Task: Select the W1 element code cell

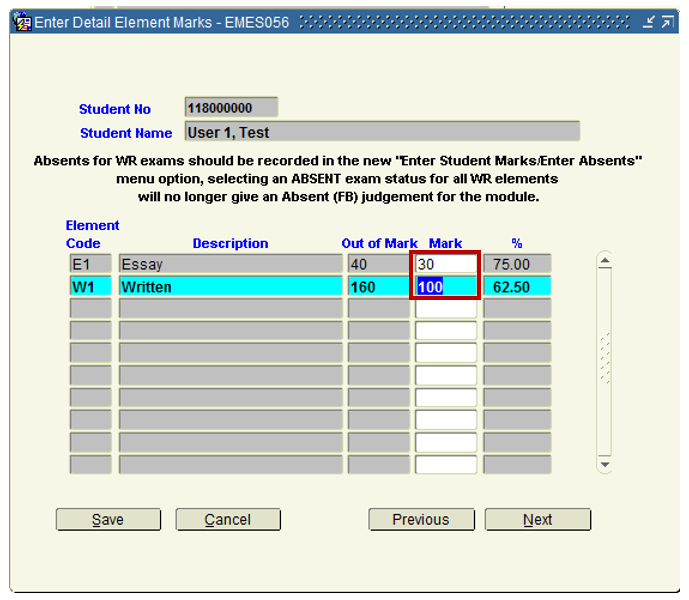Action: [x=90, y=287]
